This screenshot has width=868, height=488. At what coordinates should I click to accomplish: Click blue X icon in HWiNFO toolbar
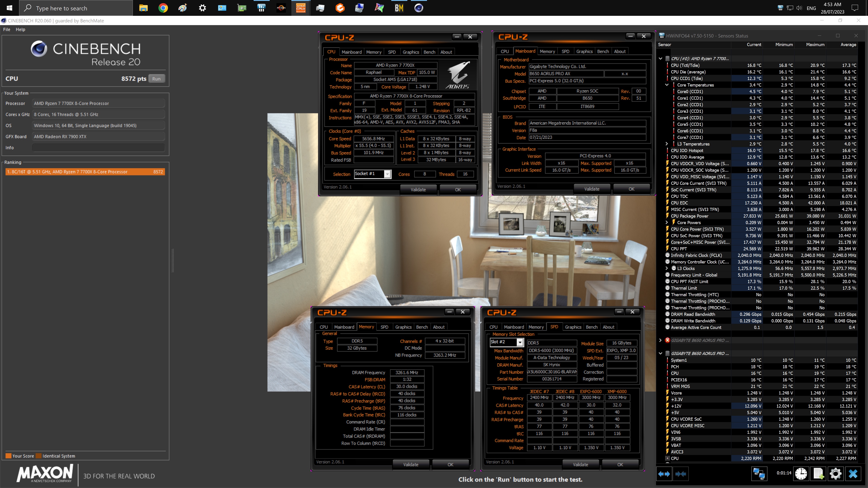click(853, 474)
